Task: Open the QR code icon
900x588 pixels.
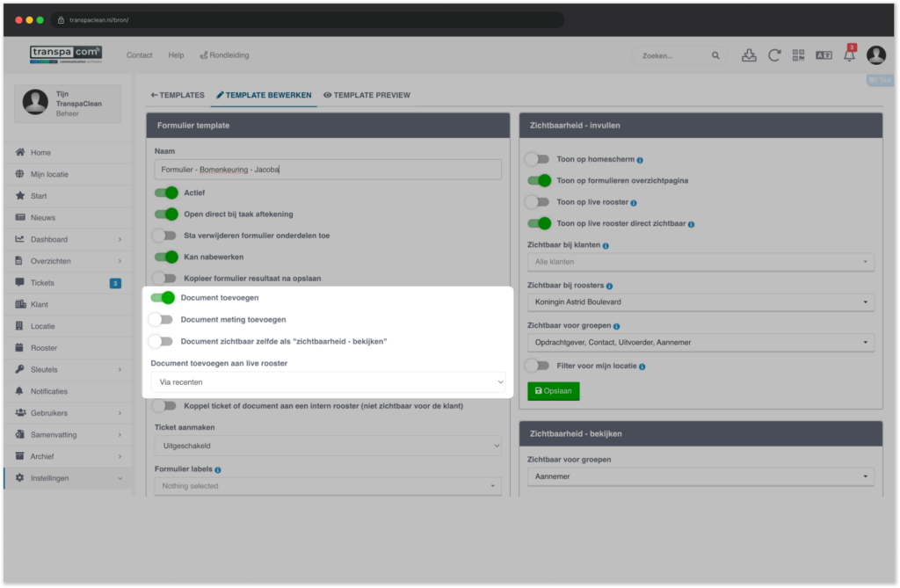Action: [x=798, y=55]
